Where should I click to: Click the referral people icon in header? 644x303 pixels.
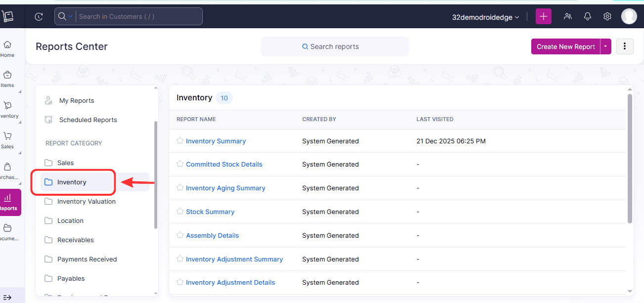568,16
